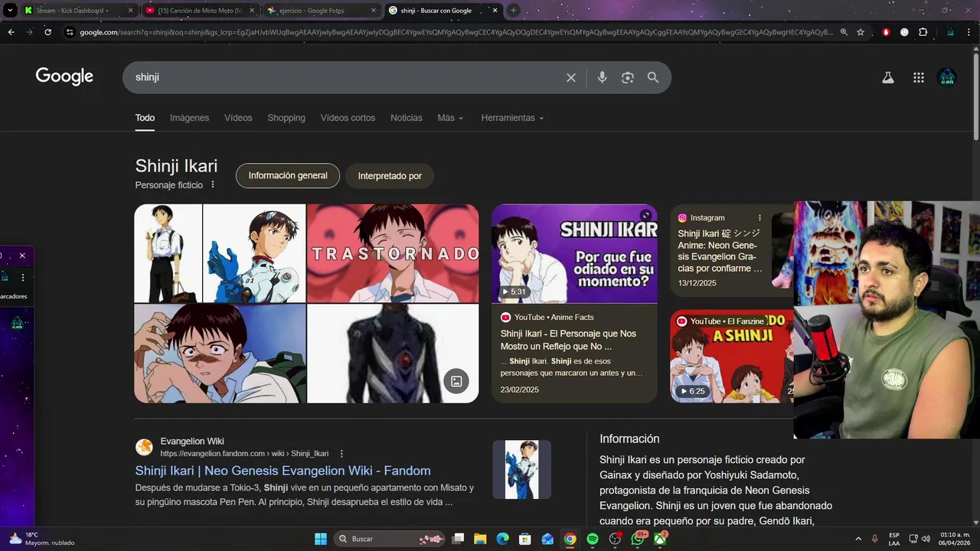Launch File Explorer from the taskbar
This screenshot has height=551, width=980.
[x=480, y=539]
